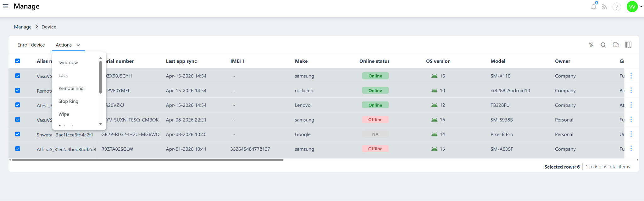Open row options for SM-A035F device
The image size is (644, 201).
pyautogui.click(x=631, y=149)
